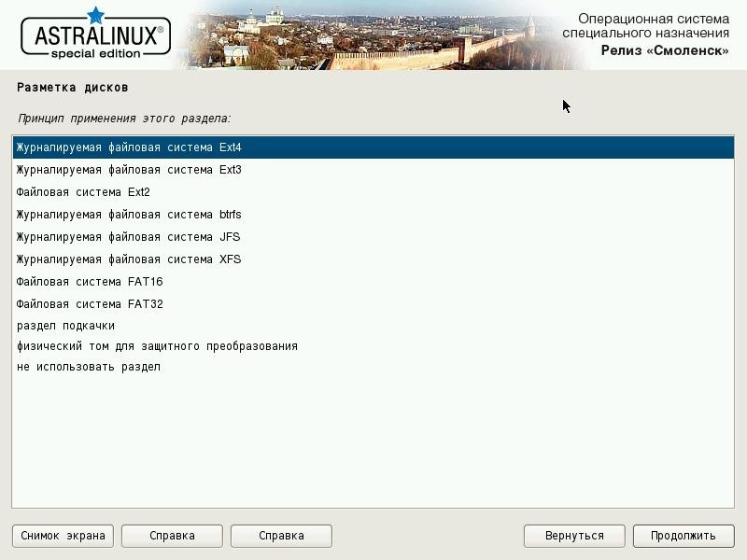Image resolution: width=747 pixels, height=560 pixels.
Task: Click the Снимок экрана button
Action: [x=63, y=536]
